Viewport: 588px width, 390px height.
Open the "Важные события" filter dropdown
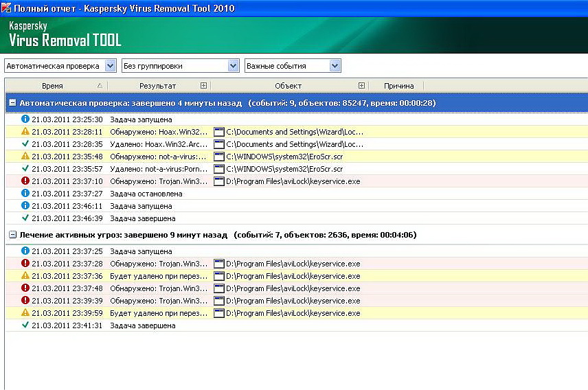335,66
